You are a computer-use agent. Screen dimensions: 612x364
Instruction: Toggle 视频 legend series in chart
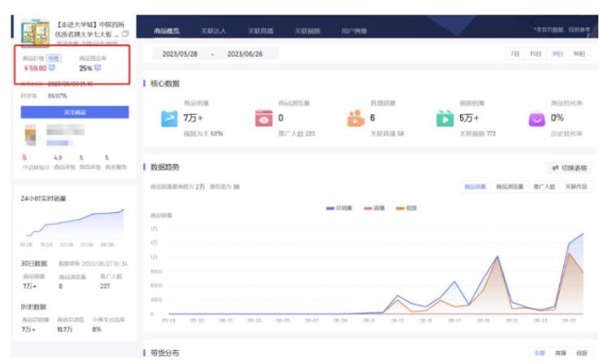click(406, 208)
